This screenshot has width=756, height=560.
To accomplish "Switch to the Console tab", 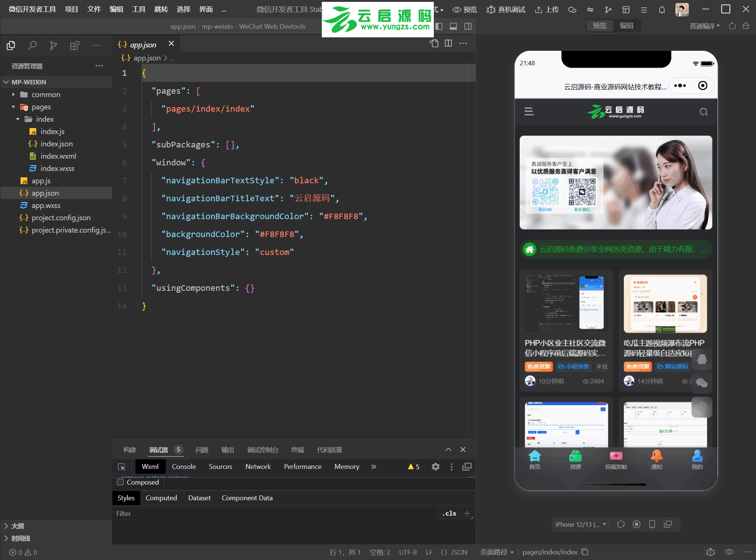I will (x=184, y=467).
